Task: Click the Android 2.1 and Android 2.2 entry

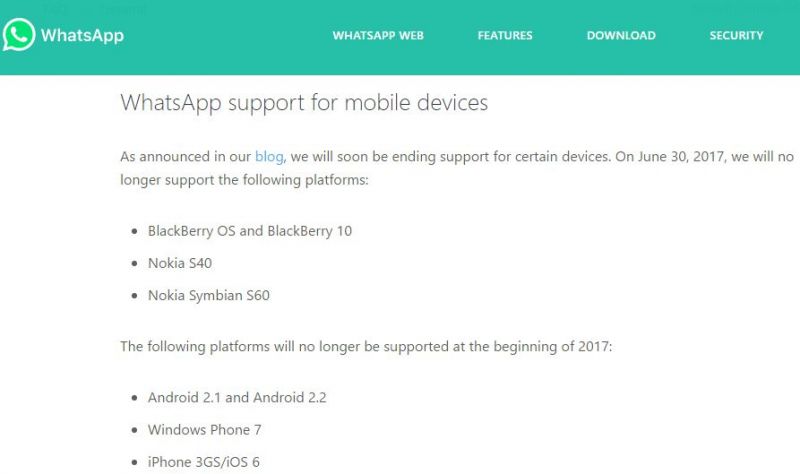Action: [x=237, y=397]
